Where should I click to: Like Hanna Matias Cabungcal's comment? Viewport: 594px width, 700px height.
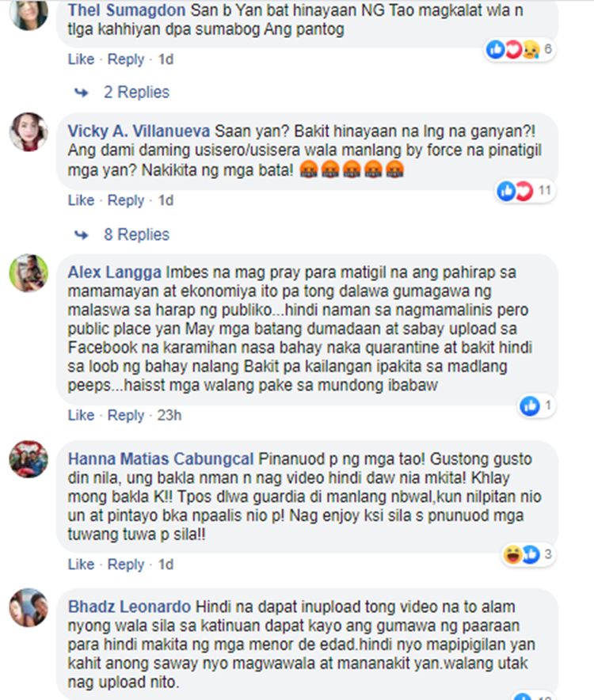coord(82,565)
